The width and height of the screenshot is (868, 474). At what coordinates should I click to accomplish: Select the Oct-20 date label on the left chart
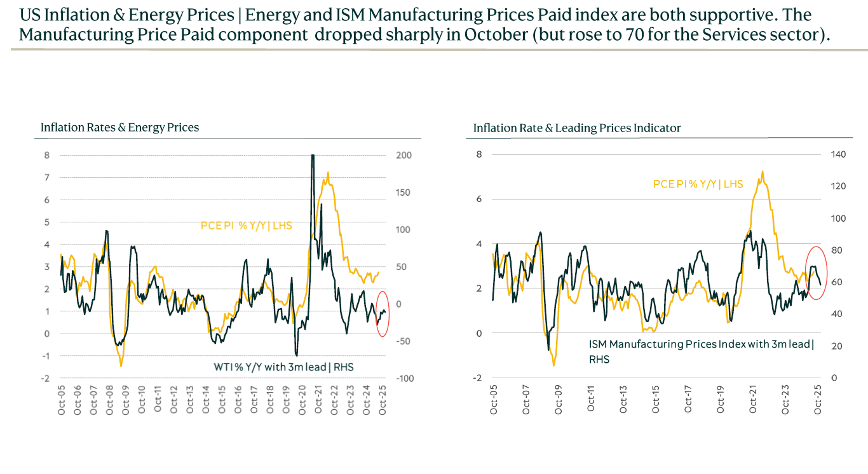click(x=302, y=400)
